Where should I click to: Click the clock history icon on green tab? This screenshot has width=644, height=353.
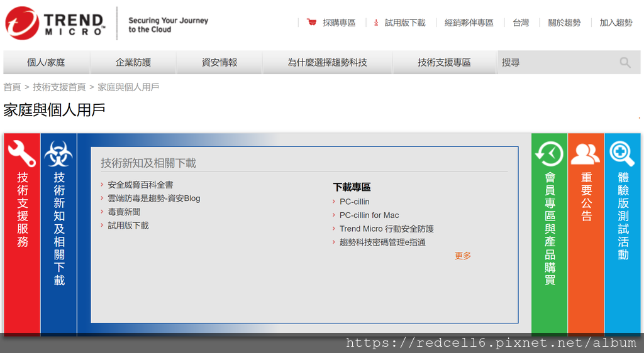tap(549, 154)
